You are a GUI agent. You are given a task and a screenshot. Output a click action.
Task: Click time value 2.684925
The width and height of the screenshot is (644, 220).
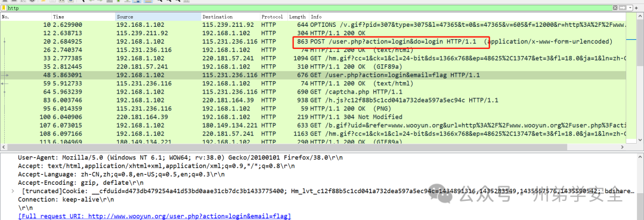coord(67,42)
